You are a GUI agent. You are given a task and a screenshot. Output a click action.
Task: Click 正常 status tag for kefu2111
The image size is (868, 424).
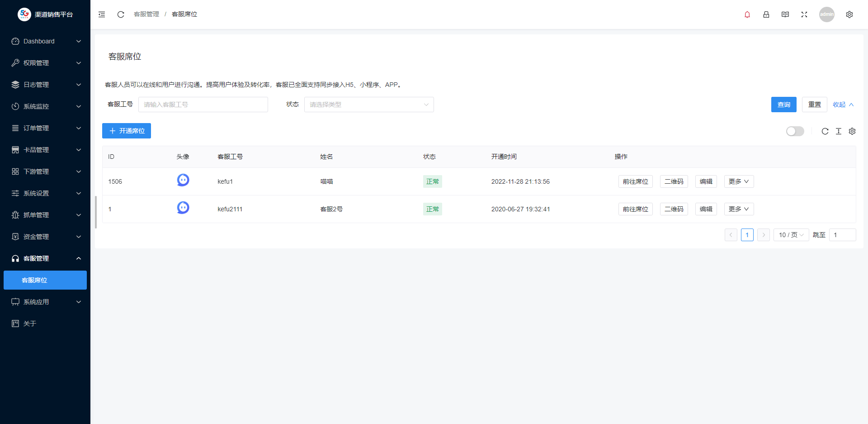[x=433, y=209]
